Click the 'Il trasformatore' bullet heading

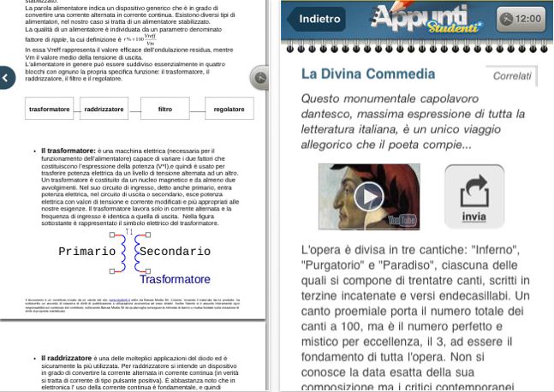68,151
